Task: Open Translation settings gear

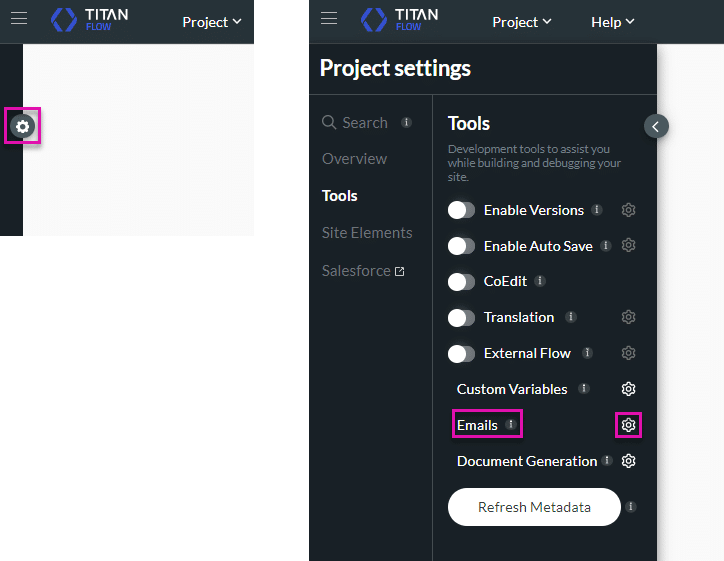Action: 628,317
